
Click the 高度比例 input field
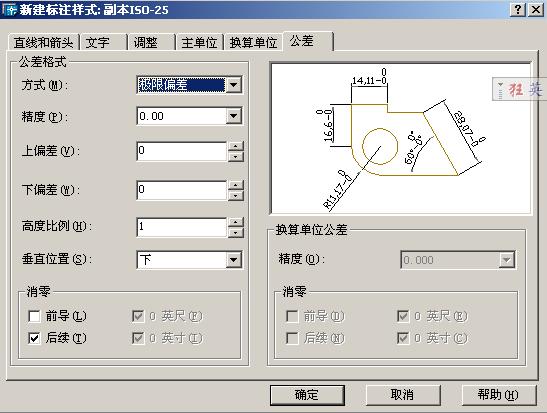tap(182, 227)
